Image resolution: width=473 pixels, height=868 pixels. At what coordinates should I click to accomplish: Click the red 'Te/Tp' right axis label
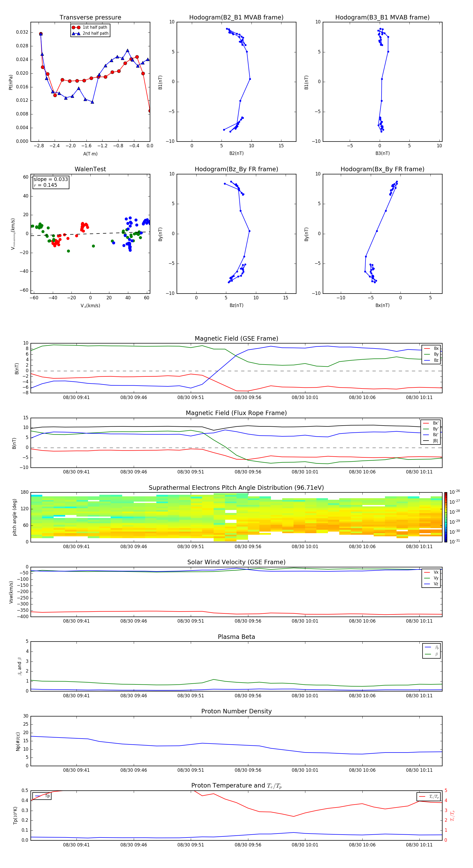(x=453, y=815)
